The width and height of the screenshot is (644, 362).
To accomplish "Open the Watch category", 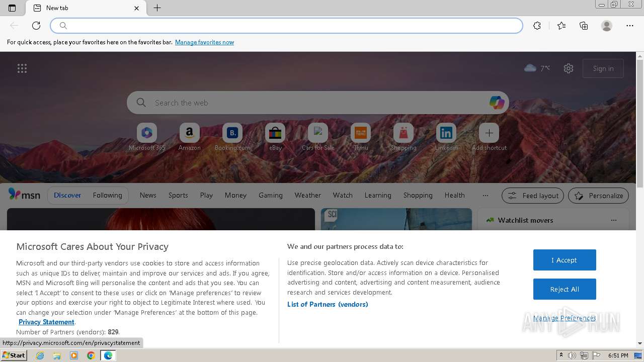I will (x=343, y=195).
